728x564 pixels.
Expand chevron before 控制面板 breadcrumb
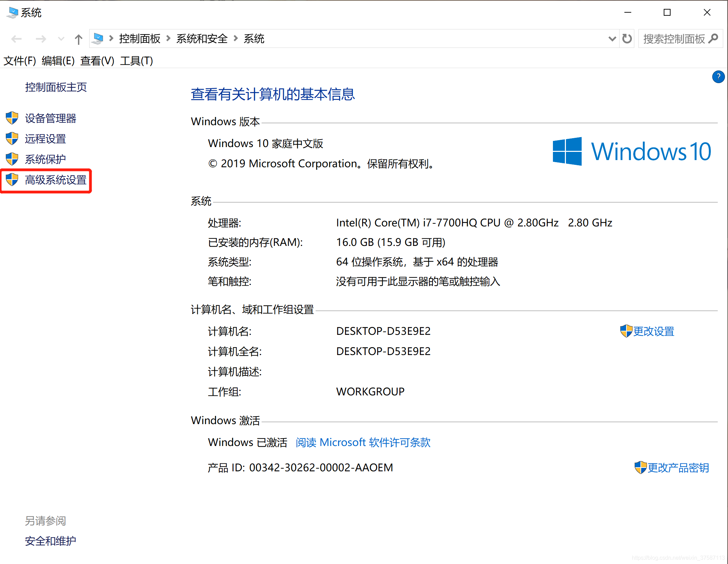click(111, 39)
